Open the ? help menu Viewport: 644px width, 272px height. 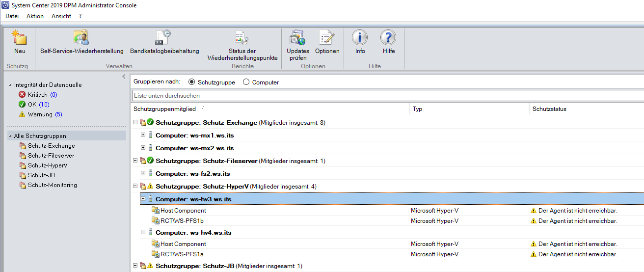[80, 16]
